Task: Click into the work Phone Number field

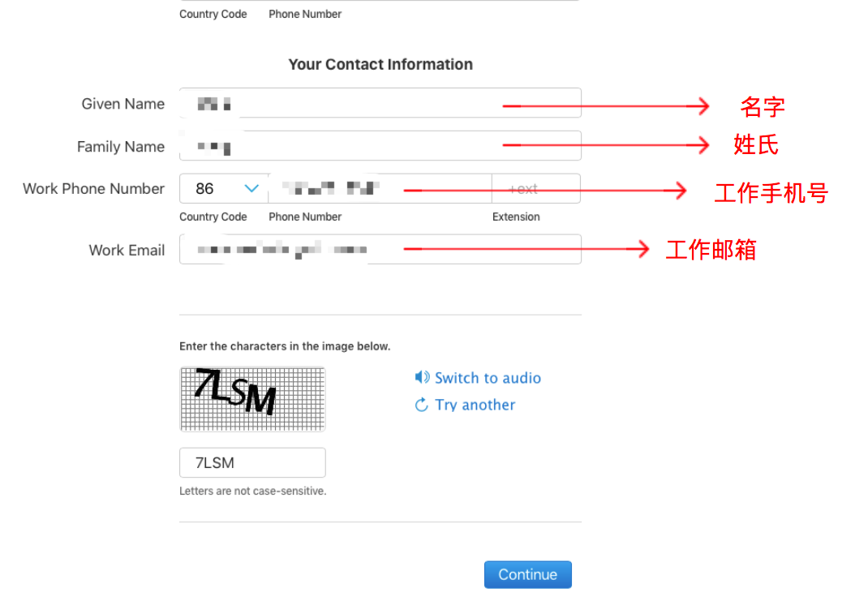Action: click(x=380, y=189)
